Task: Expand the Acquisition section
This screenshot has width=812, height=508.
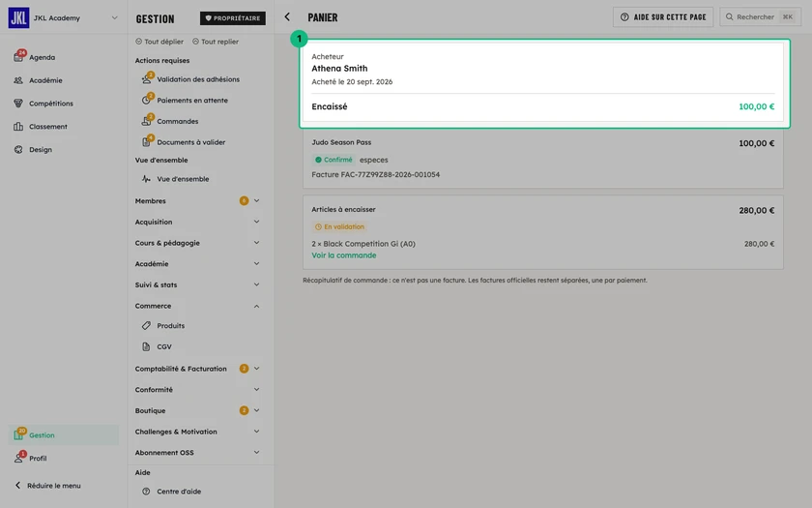Action: [256, 222]
